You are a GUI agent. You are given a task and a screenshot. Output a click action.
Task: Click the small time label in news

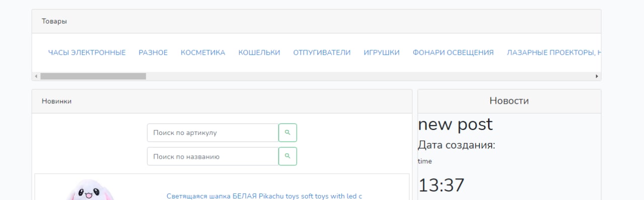tap(425, 161)
